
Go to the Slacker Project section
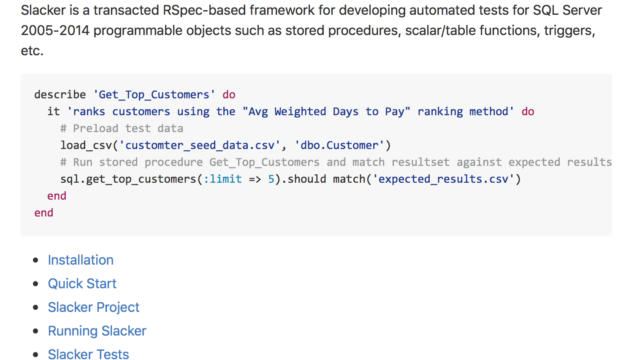[93, 307]
